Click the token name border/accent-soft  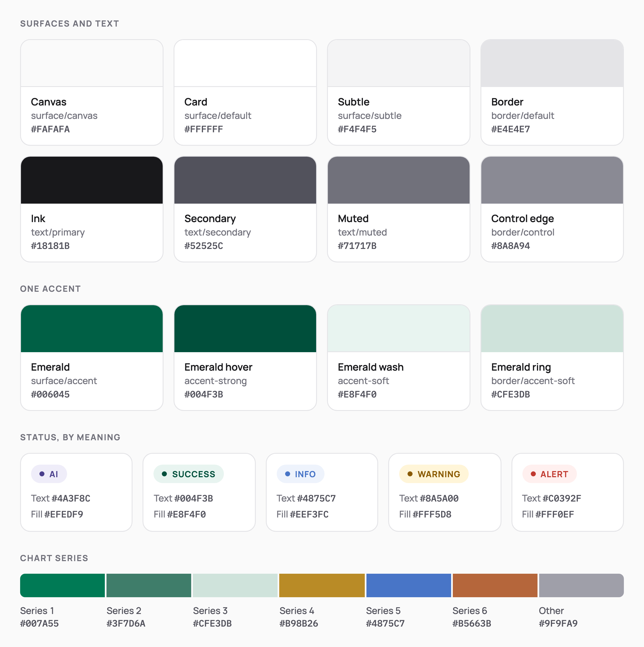coord(533,381)
